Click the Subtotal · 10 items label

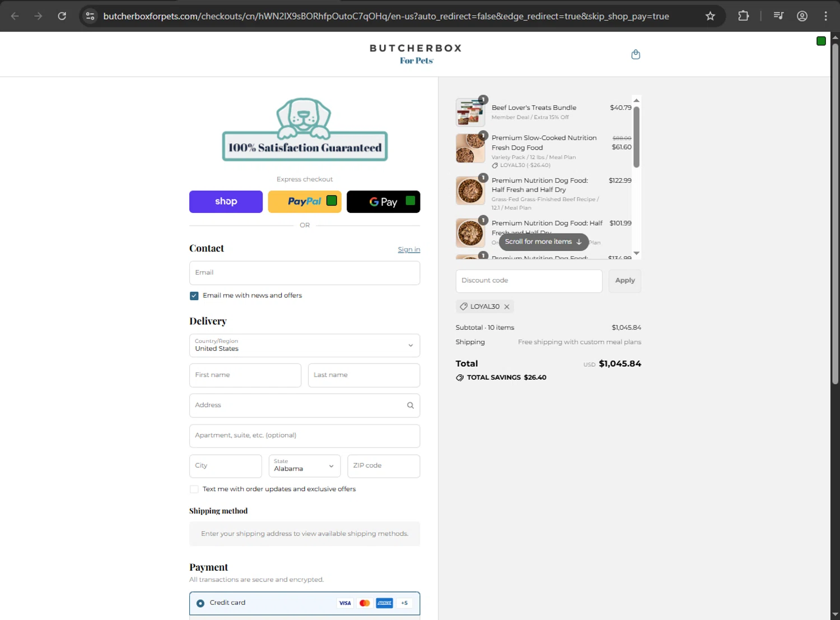[x=485, y=328]
